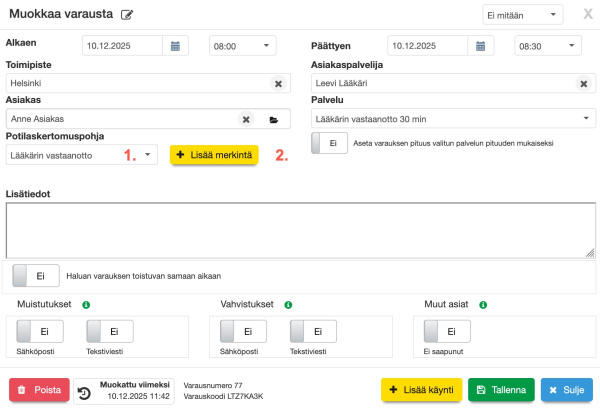
Task: Enable Sähköposti reminder under Muistutukset
Action: pos(35,332)
